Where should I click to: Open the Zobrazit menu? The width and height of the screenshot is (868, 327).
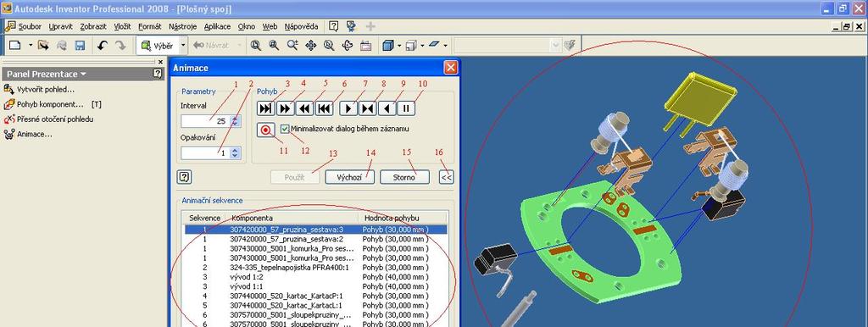pyautogui.click(x=93, y=26)
